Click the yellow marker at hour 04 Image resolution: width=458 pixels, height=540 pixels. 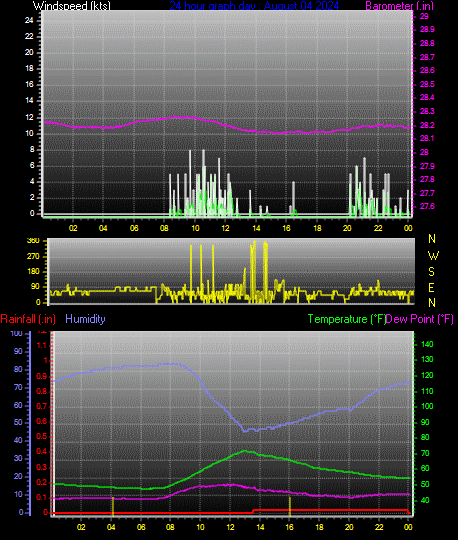[x=113, y=506]
